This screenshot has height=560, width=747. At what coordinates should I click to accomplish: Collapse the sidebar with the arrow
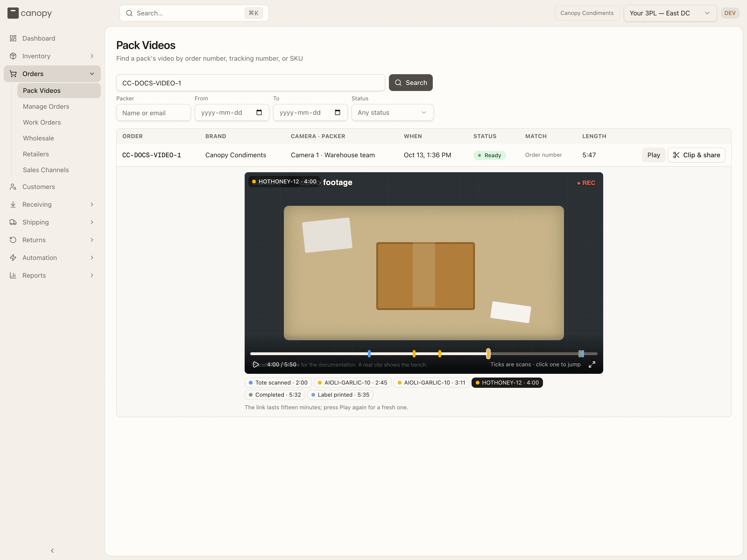52,550
